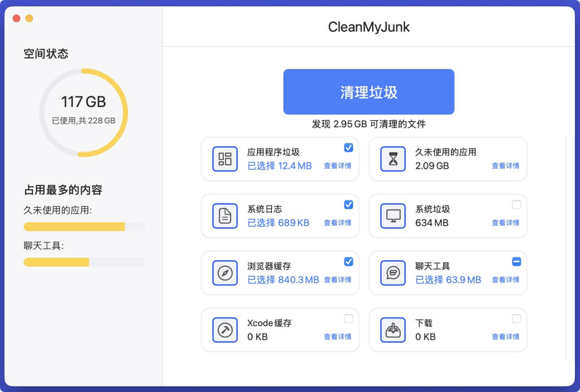Click the 应用程序垃圾 grid icon
Viewport: 580px width, 392px height.
click(225, 159)
